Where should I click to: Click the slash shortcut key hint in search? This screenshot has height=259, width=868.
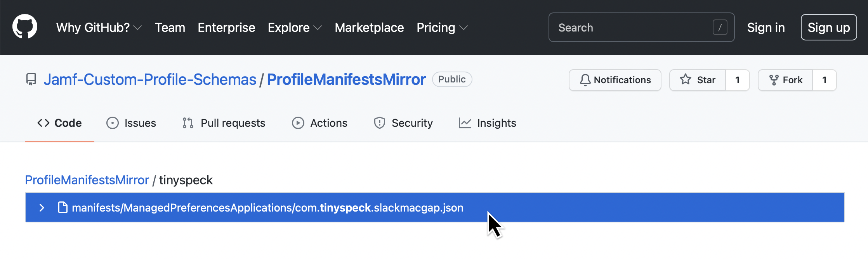(x=720, y=28)
